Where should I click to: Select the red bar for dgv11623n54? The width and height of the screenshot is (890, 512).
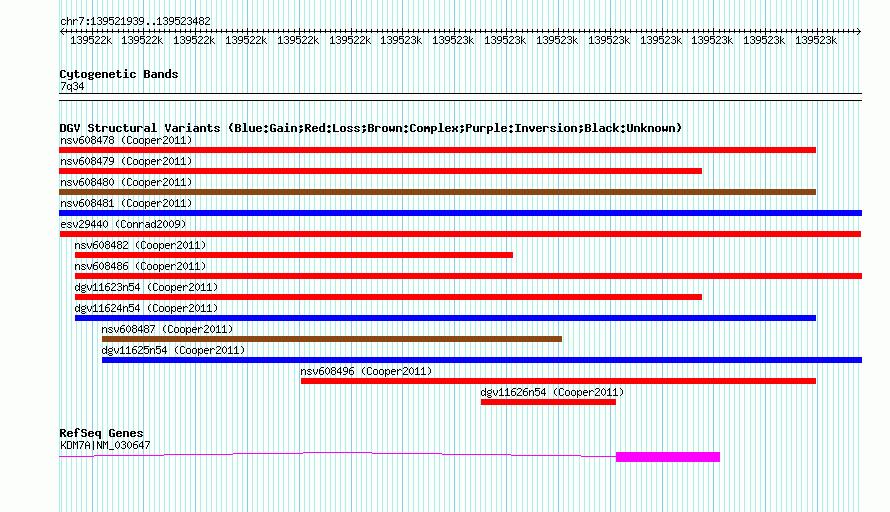tap(388, 297)
